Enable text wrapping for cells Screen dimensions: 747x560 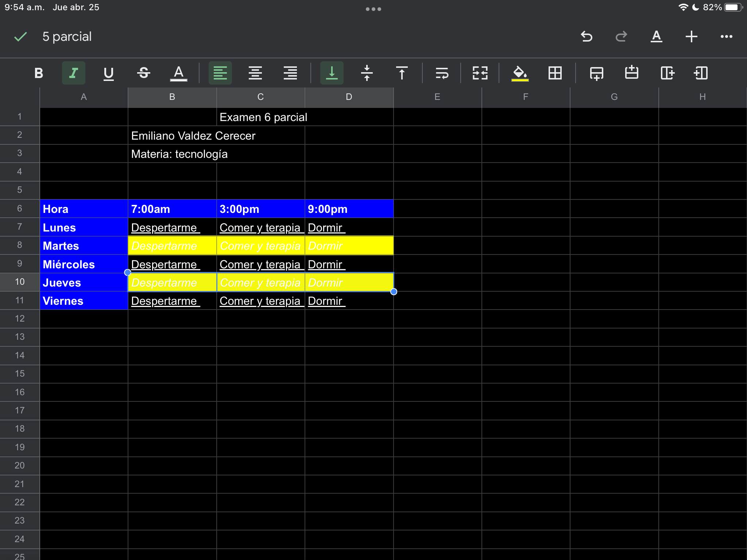442,73
